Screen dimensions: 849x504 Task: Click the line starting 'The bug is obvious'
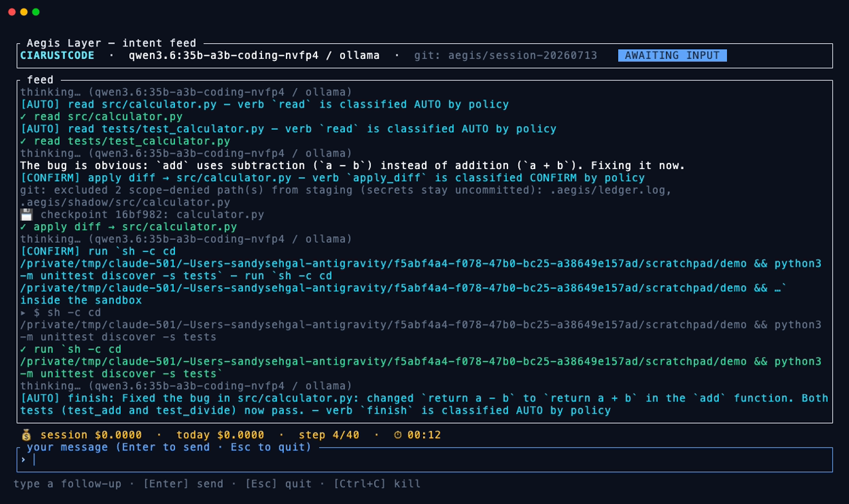(x=353, y=166)
